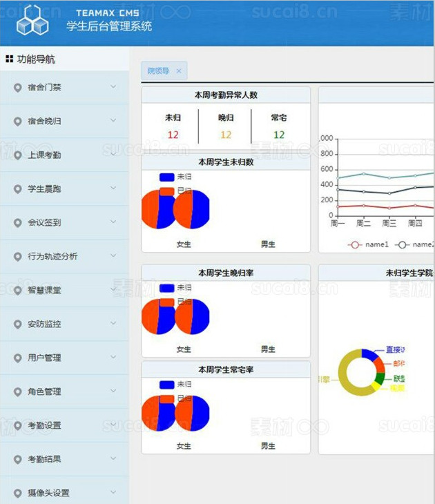This screenshot has height=504, width=435.
Task: Click the 周三 point on teal line
Action: tap(389, 177)
